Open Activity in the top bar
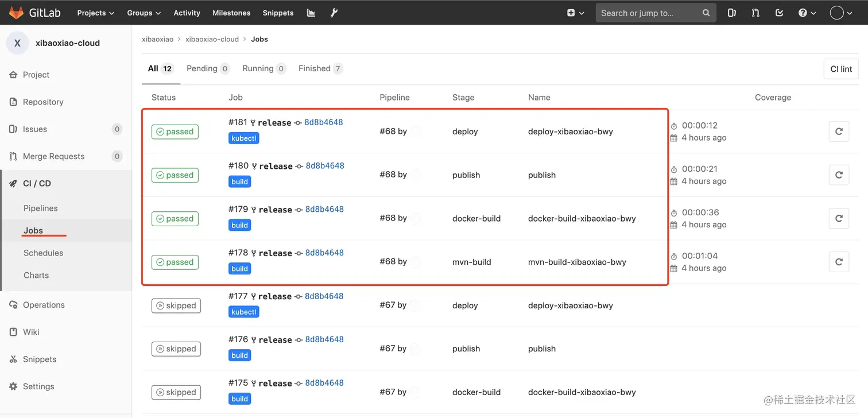 point(187,13)
